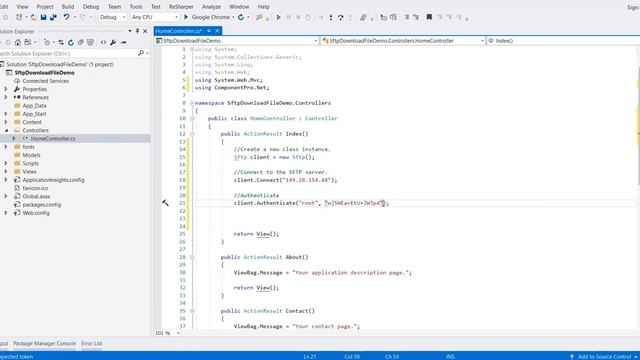Click the Save icon in toolbar

coord(43,17)
